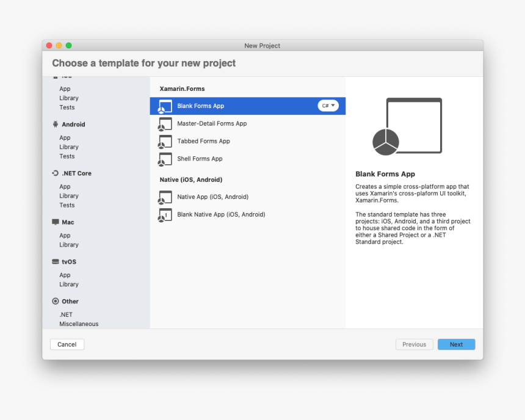Open the C# language dropdown
This screenshot has height=420, width=525.
click(x=327, y=105)
